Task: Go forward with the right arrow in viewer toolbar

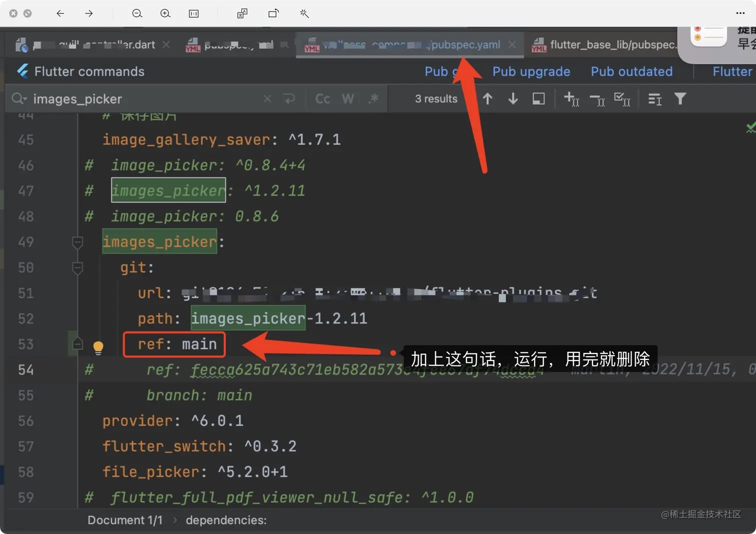Action: (89, 13)
